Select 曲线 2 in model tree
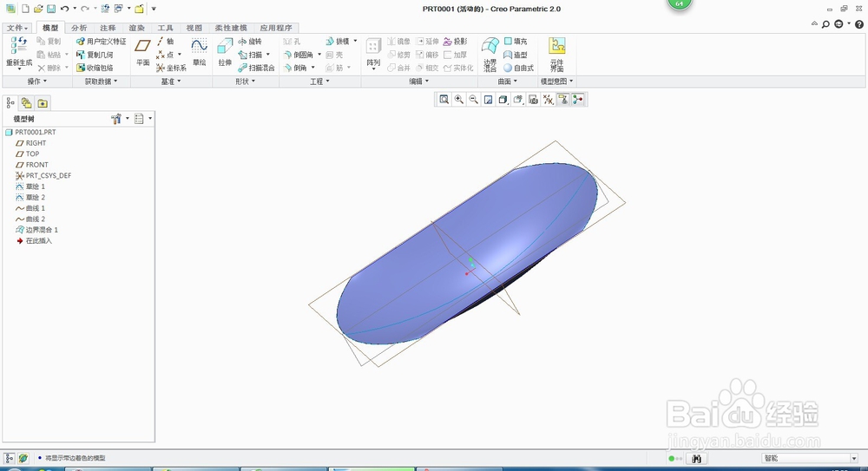The width and height of the screenshot is (868, 471). pos(30,219)
